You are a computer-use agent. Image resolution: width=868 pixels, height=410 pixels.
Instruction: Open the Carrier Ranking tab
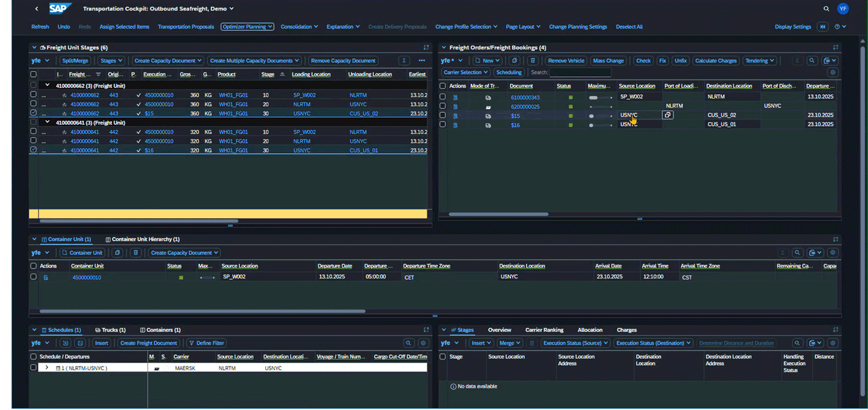click(x=544, y=330)
